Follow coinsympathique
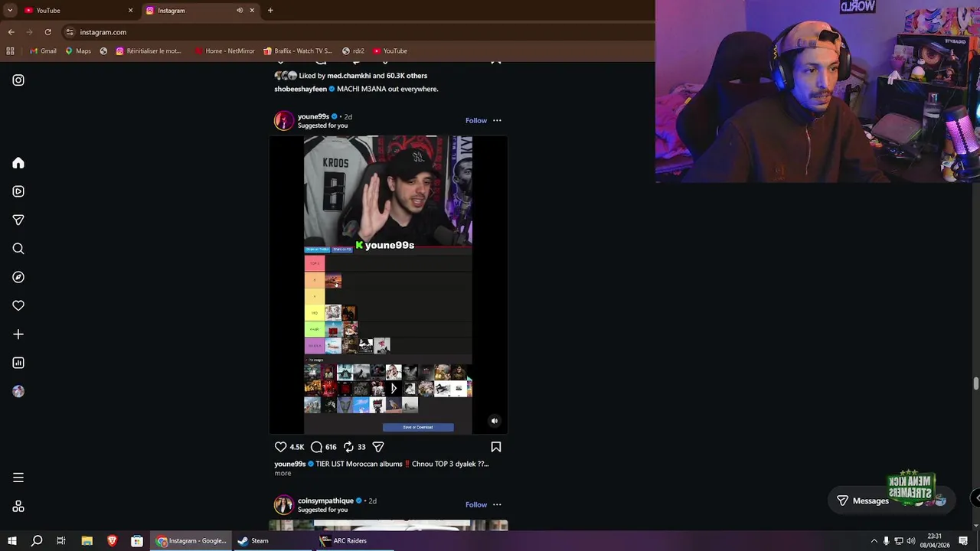This screenshot has height=551, width=980. point(476,504)
